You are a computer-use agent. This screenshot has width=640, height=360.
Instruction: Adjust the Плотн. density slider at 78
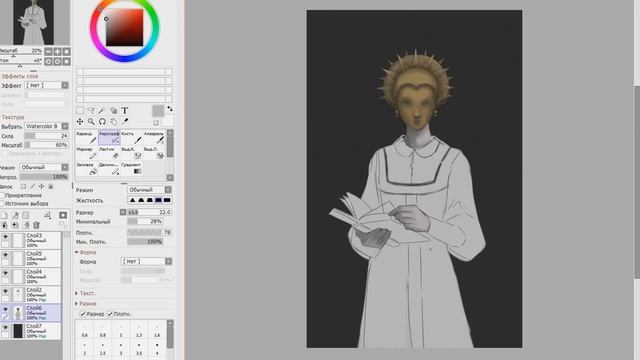[x=149, y=233]
